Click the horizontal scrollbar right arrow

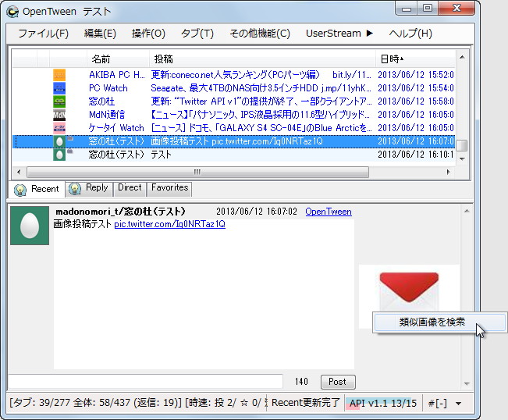449,172
